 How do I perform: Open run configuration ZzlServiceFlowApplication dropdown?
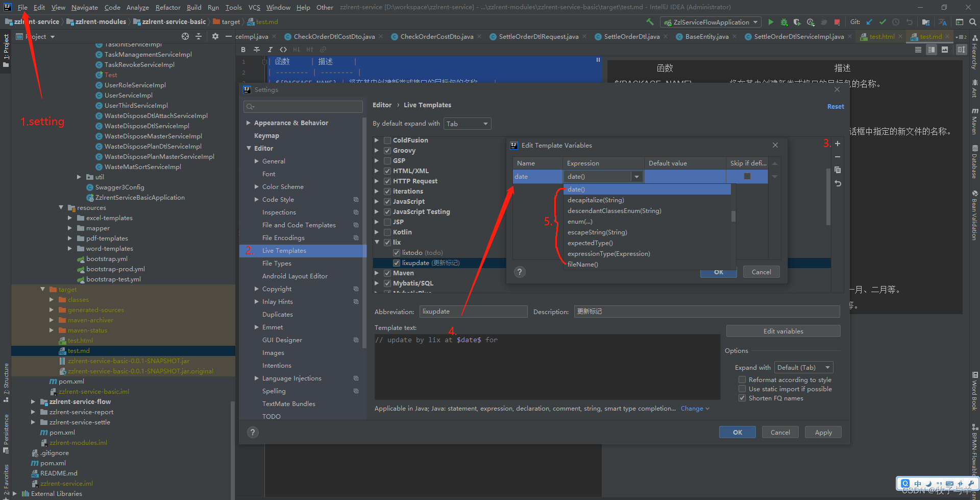pos(710,22)
